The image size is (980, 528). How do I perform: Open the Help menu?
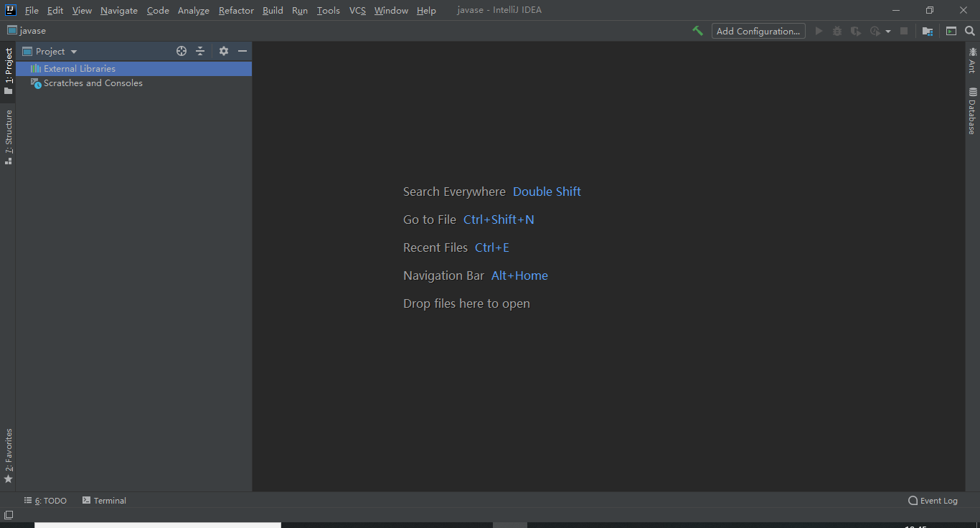426,10
